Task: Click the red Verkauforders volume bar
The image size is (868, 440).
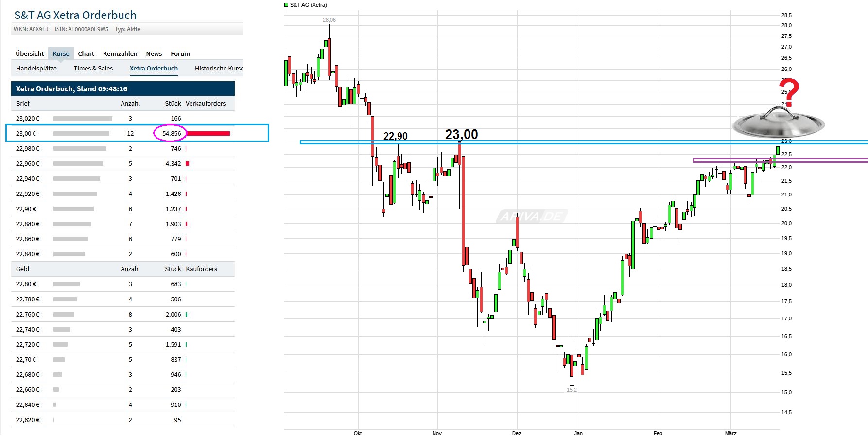Action: (x=209, y=133)
